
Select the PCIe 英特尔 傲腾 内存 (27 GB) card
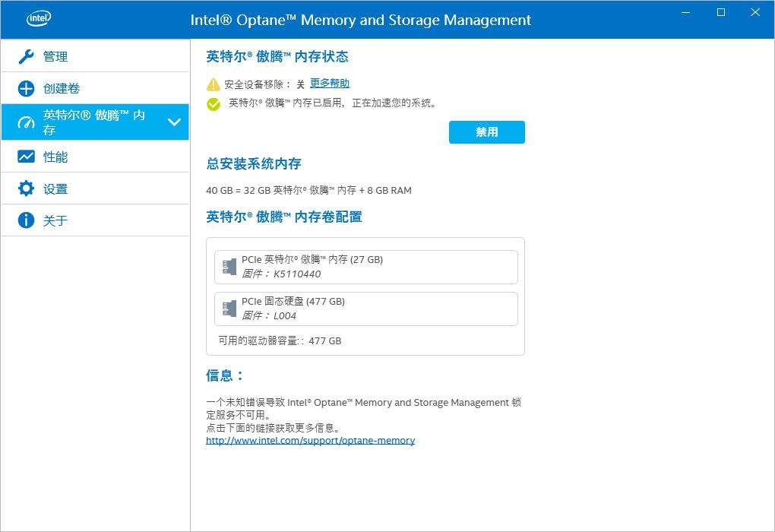365,267
